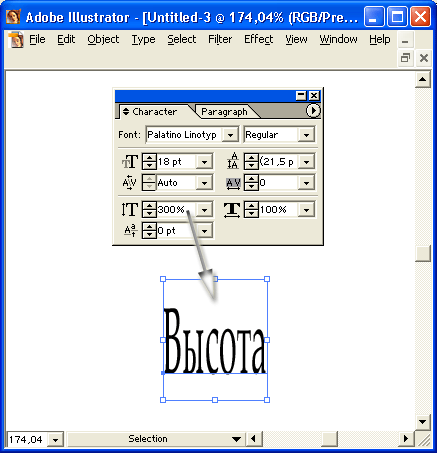
Task: Click the vertical scrollbar thumb
Action: (423, 254)
